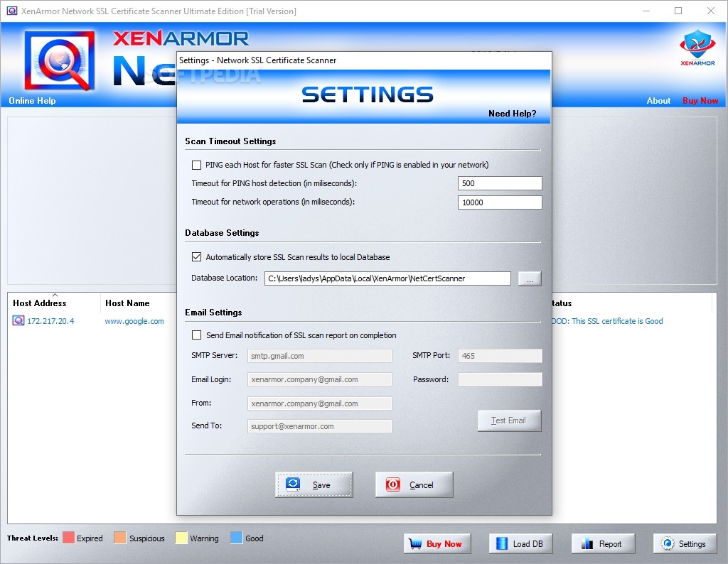Select the www.google.com host name cell

click(134, 321)
